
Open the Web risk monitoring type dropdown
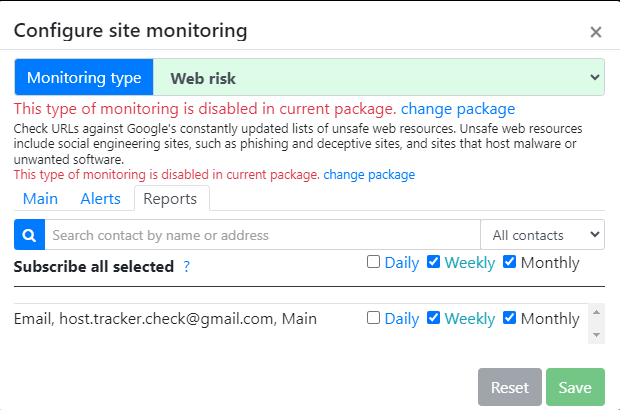click(x=378, y=77)
